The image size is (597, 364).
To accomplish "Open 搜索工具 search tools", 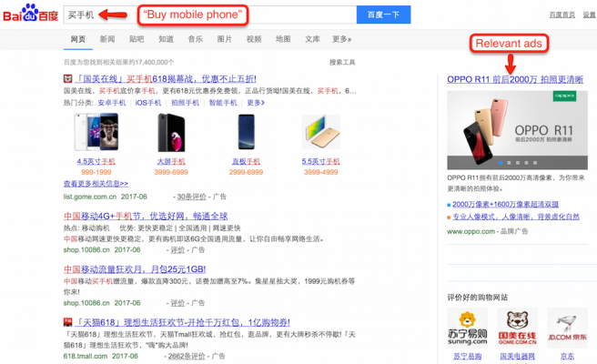I will point(342,63).
